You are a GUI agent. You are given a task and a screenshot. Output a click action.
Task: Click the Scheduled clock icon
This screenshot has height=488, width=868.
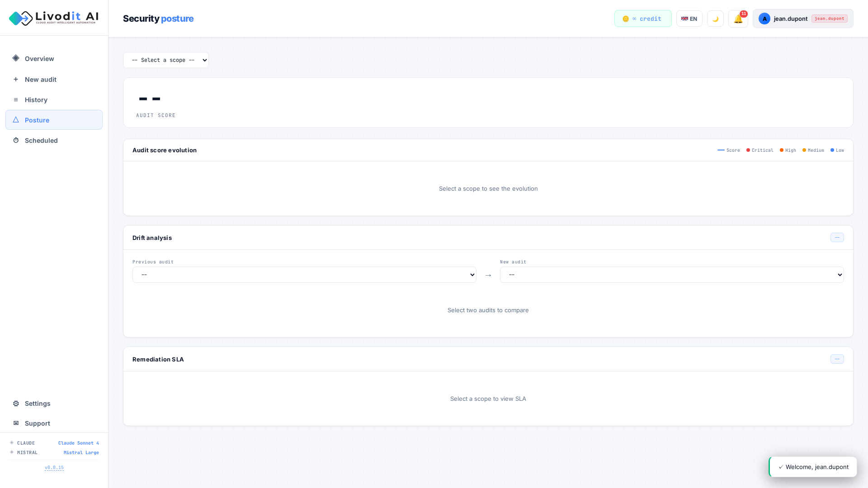pos(16,141)
